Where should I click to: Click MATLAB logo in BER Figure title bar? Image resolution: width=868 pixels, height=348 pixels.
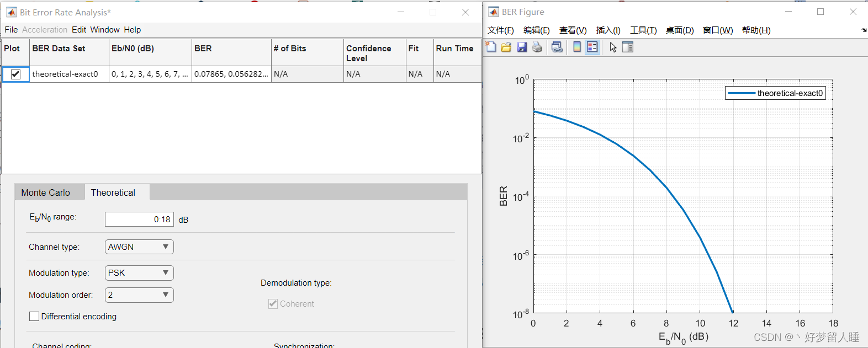coord(494,12)
